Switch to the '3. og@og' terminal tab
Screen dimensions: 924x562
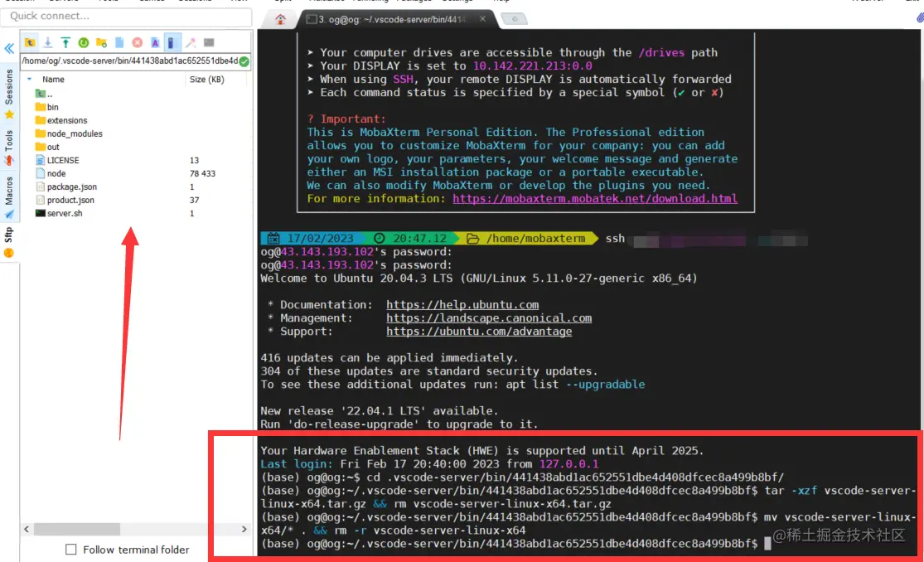[x=392, y=19]
